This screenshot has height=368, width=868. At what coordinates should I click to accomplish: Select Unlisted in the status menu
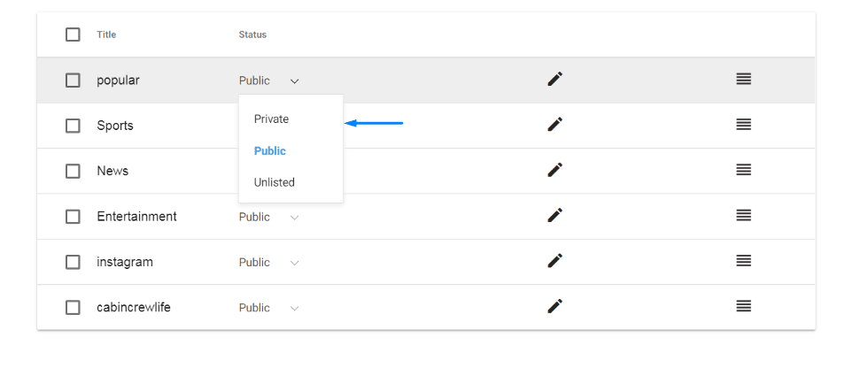tap(274, 182)
